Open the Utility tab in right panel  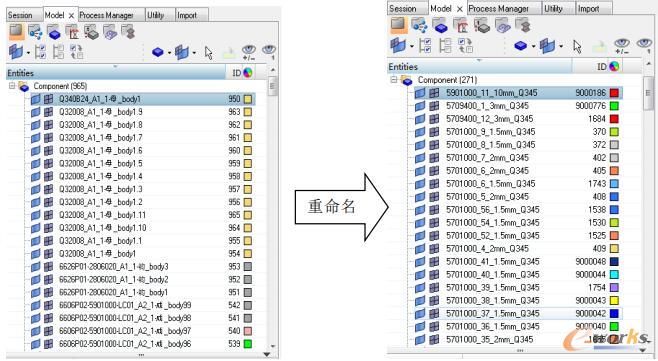coord(553,8)
